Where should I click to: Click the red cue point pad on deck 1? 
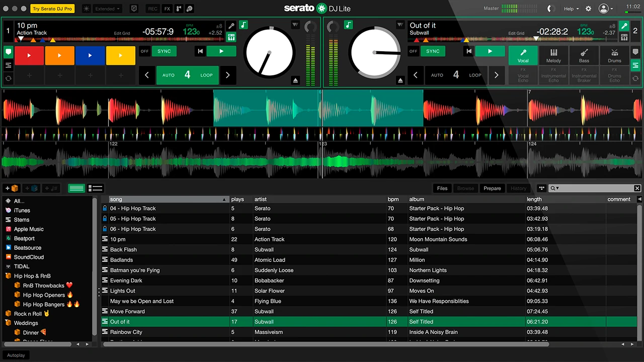pos(29,55)
